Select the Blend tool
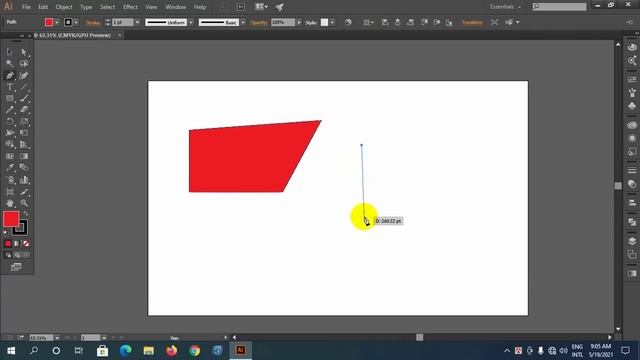This screenshot has width=640, height=360. click(24, 168)
